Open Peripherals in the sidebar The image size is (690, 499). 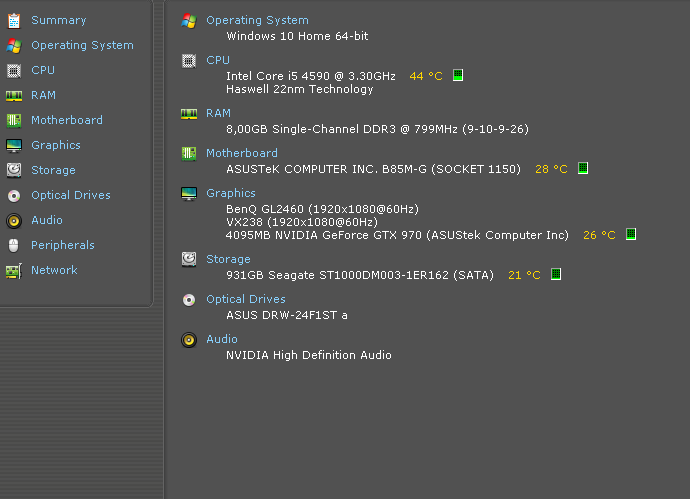[63, 245]
